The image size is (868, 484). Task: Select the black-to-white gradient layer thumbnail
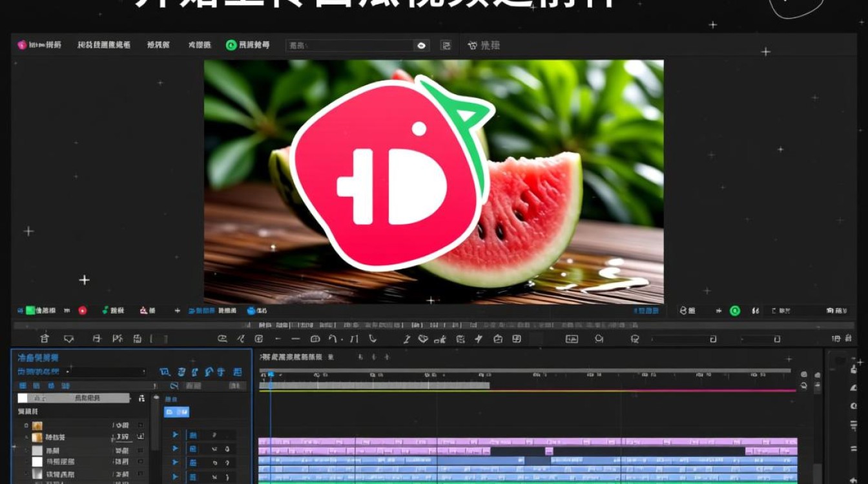(x=37, y=475)
